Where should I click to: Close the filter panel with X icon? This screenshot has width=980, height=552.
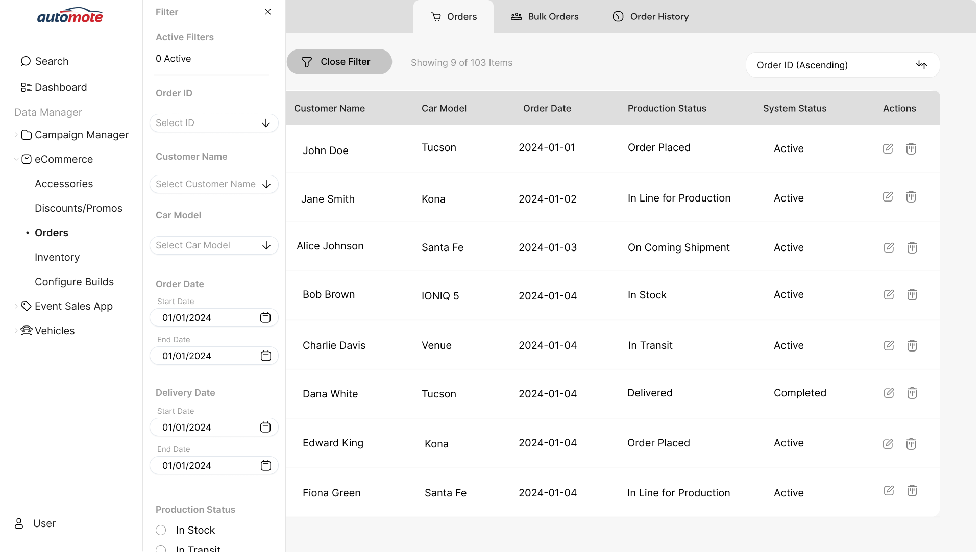268,12
